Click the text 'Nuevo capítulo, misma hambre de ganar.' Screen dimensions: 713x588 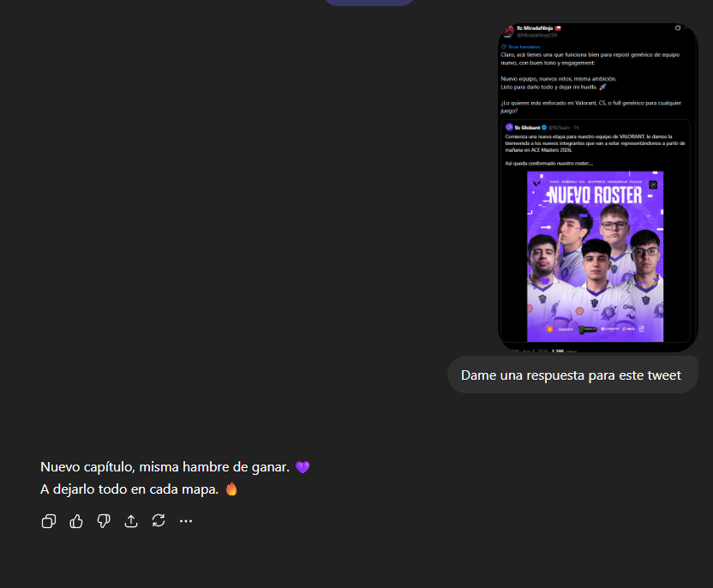[165, 467]
